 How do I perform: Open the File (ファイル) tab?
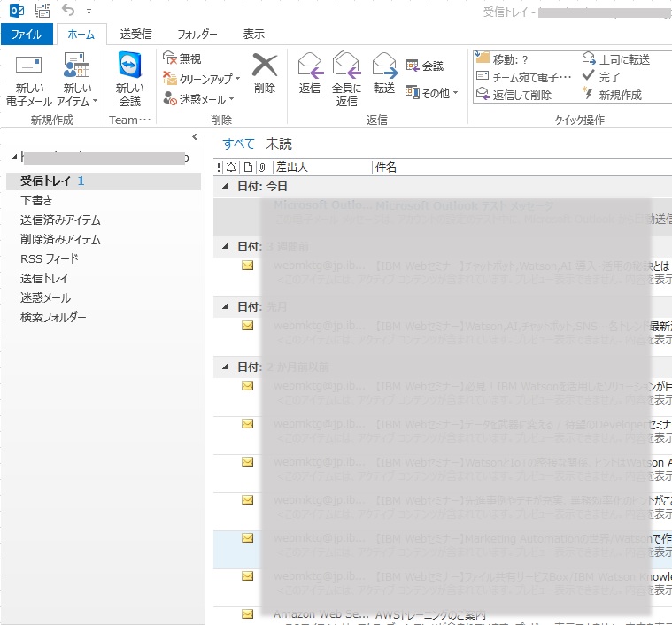click(x=27, y=34)
